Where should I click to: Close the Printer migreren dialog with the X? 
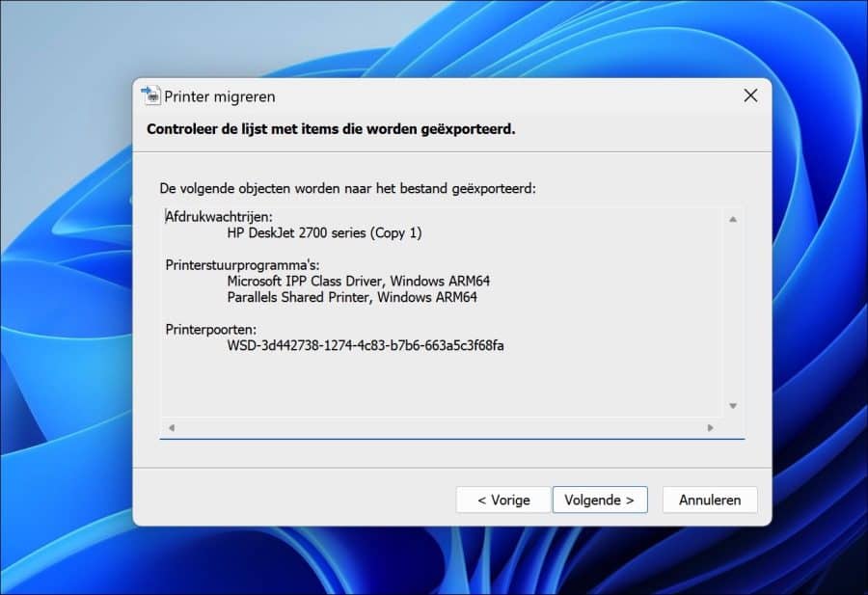750,95
